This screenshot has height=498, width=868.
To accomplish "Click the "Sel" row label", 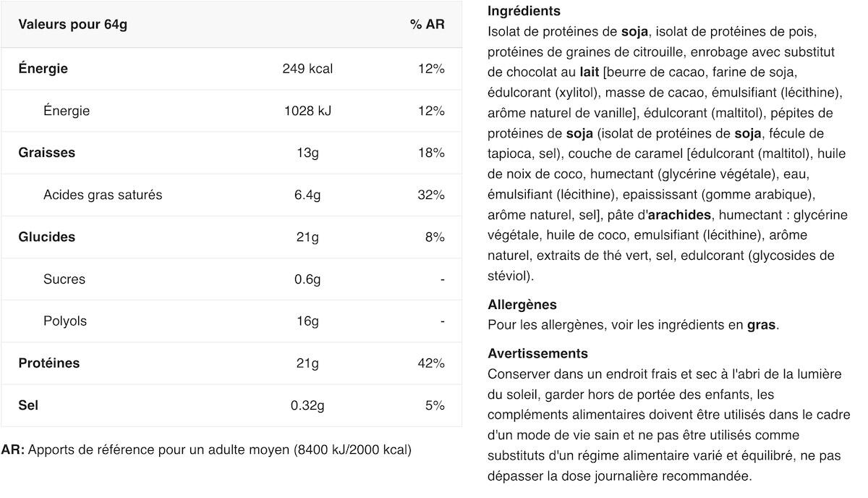I will (x=29, y=405).
